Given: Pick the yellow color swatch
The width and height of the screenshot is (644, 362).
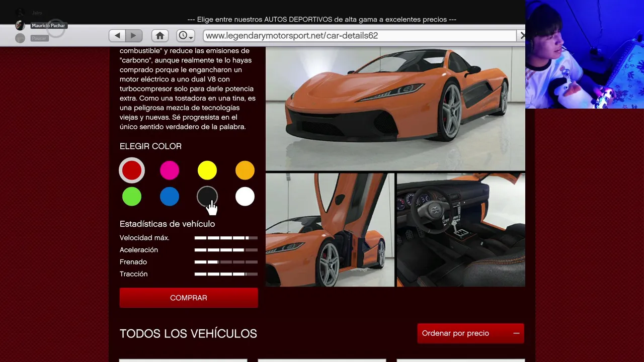Looking at the screenshot, I should pyautogui.click(x=207, y=170).
